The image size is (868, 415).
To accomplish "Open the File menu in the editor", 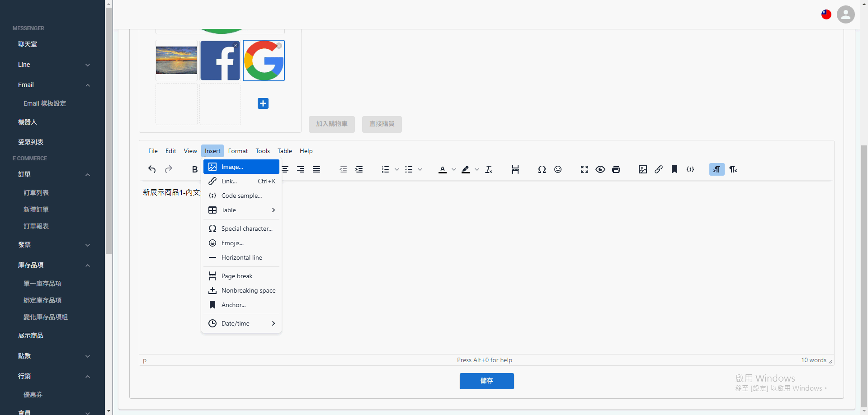I will coord(153,151).
